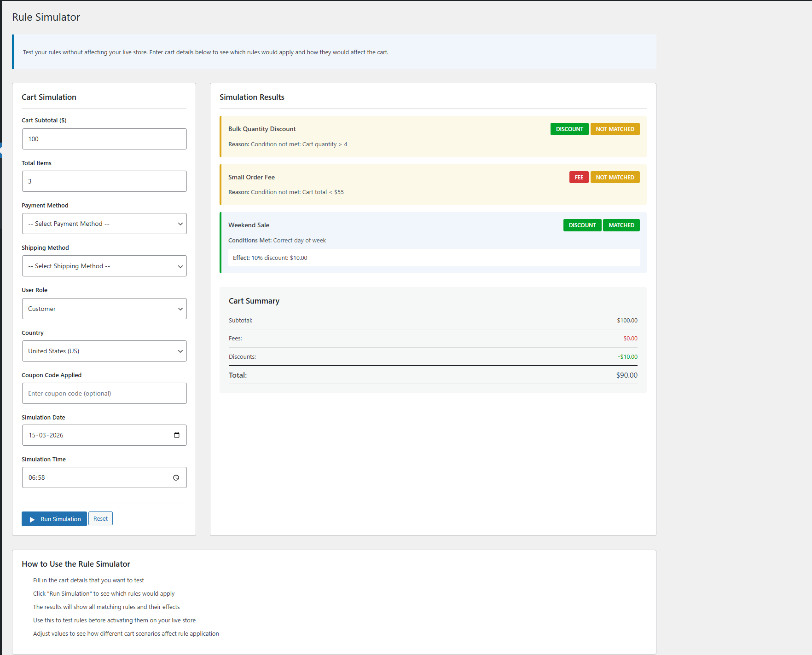Image resolution: width=812 pixels, height=655 pixels.
Task: Open the clock picker for Simulation Time
Action: tap(176, 477)
